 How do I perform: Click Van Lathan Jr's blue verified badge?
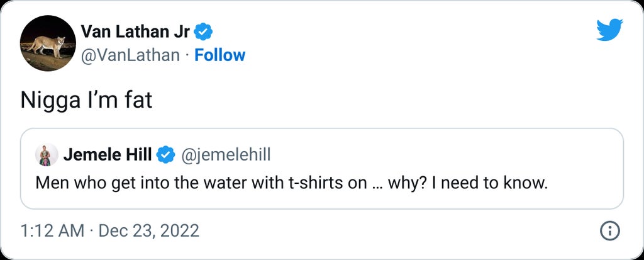pos(205,30)
